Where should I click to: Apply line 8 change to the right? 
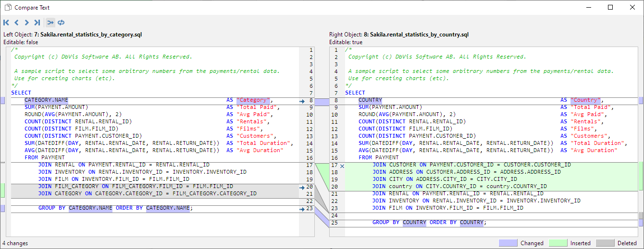click(x=302, y=101)
